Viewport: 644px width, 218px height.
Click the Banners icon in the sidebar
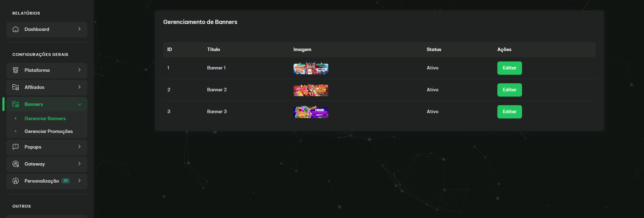click(x=16, y=104)
